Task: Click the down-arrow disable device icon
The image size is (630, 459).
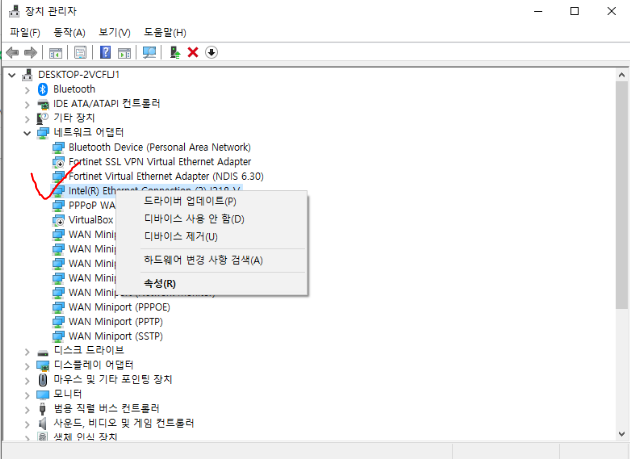Action: point(211,52)
